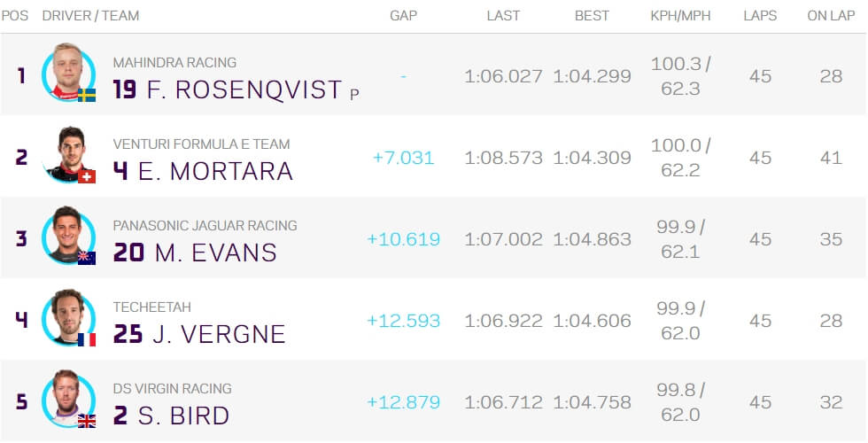Image resolution: width=868 pixels, height=443 pixels.
Task: Select the 20 M. Evans driver name
Action: (x=195, y=253)
